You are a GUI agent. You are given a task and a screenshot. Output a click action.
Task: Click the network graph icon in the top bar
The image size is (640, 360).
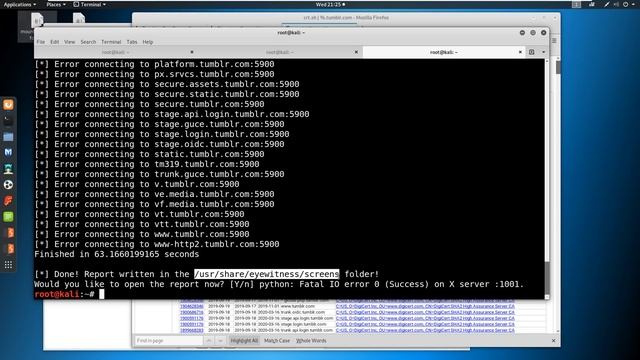(592, 4)
